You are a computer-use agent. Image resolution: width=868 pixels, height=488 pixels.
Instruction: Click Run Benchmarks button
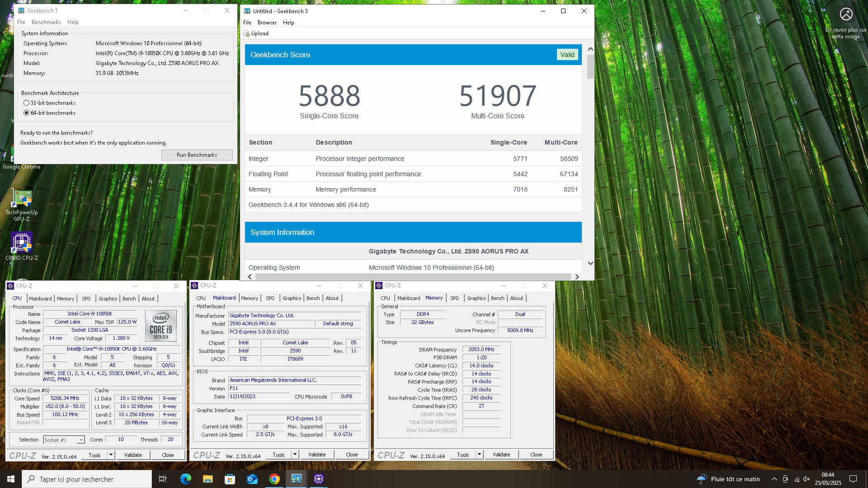coord(197,155)
